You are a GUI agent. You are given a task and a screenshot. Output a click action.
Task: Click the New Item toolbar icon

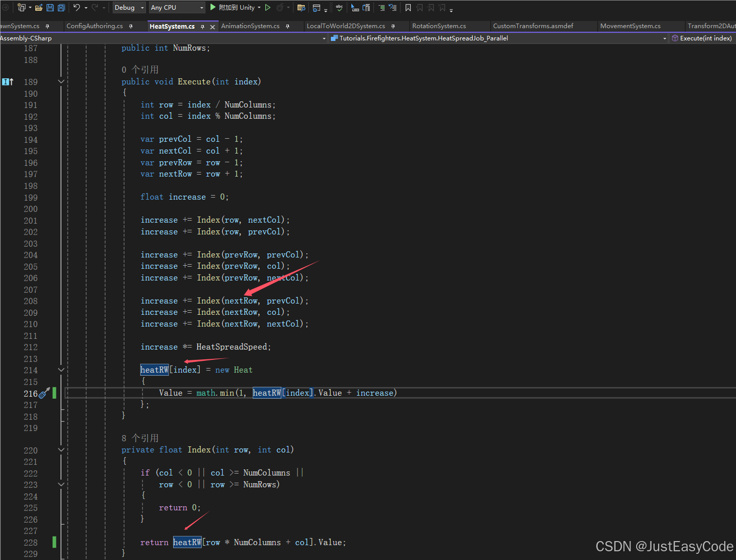[21, 7]
